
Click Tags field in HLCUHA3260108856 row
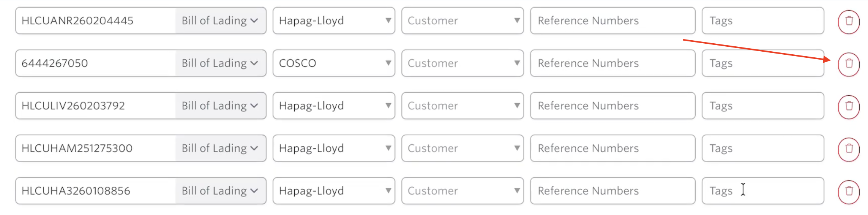762,191
